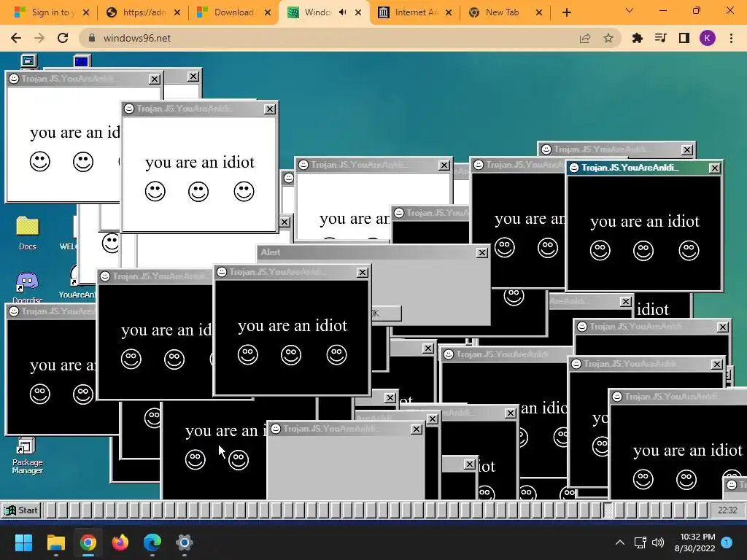Open a new browser tab

[x=566, y=12]
